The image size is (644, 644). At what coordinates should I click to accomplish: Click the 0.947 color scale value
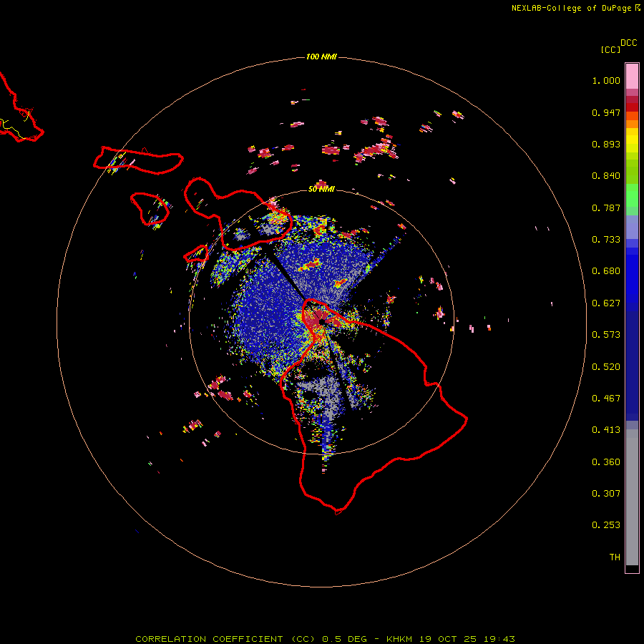(x=606, y=112)
